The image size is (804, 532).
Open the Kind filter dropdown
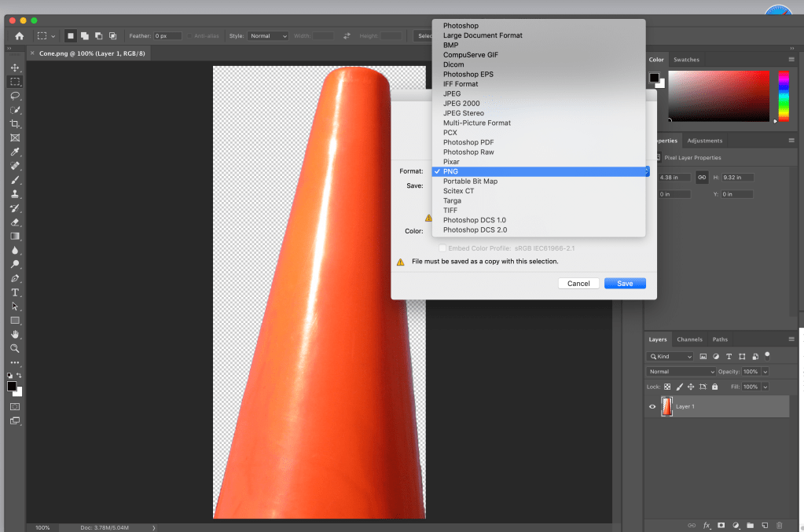tap(670, 356)
